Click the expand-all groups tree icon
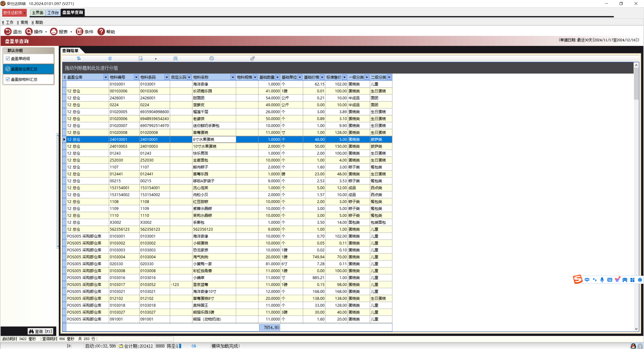This screenshot has height=349, width=644. 79,59
